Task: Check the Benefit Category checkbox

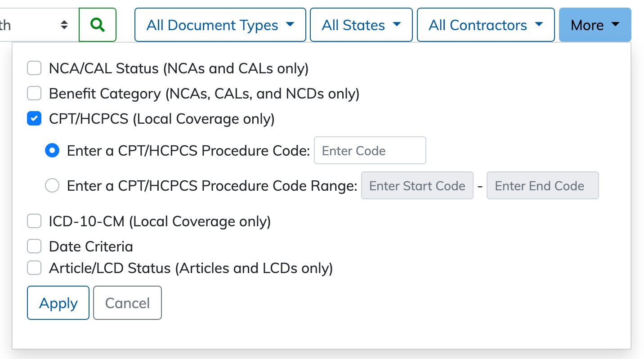Action: [34, 94]
